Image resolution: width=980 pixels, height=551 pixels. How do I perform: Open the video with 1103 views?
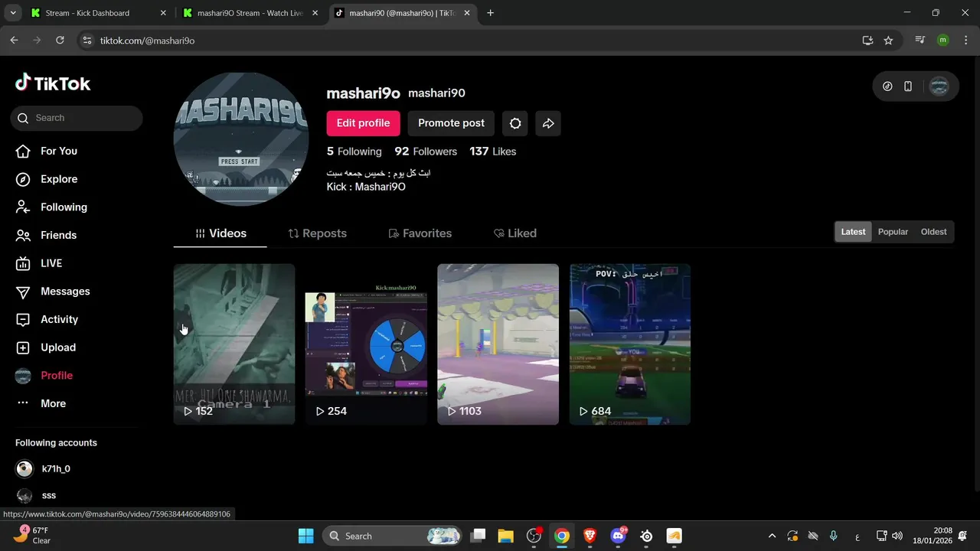tap(498, 344)
